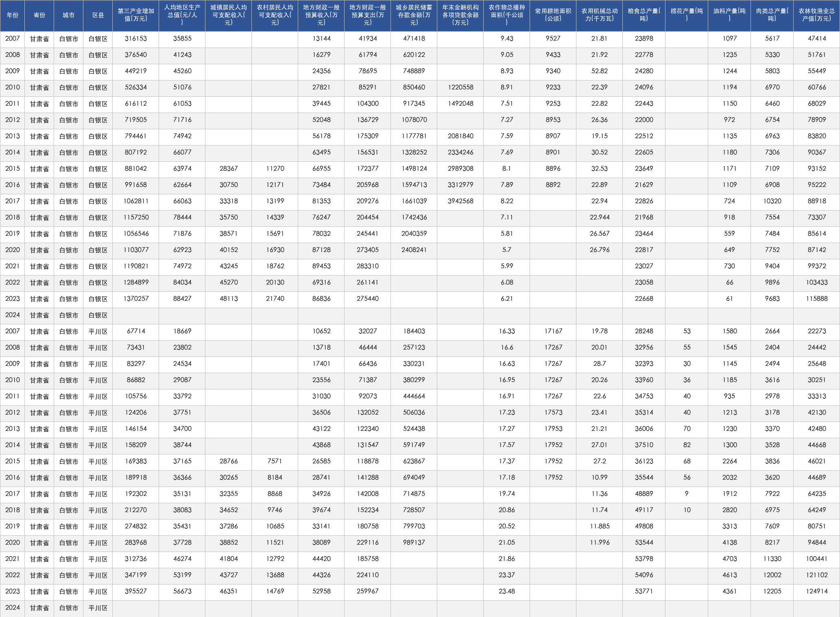Select the 农林牧渔业总产值 header cell
This screenshot has width=840, height=617.
pos(816,15)
